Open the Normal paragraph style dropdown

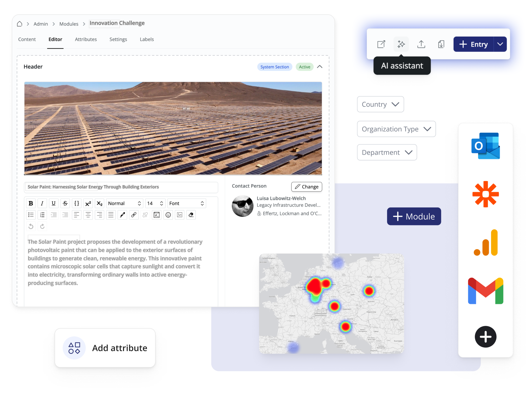point(125,203)
